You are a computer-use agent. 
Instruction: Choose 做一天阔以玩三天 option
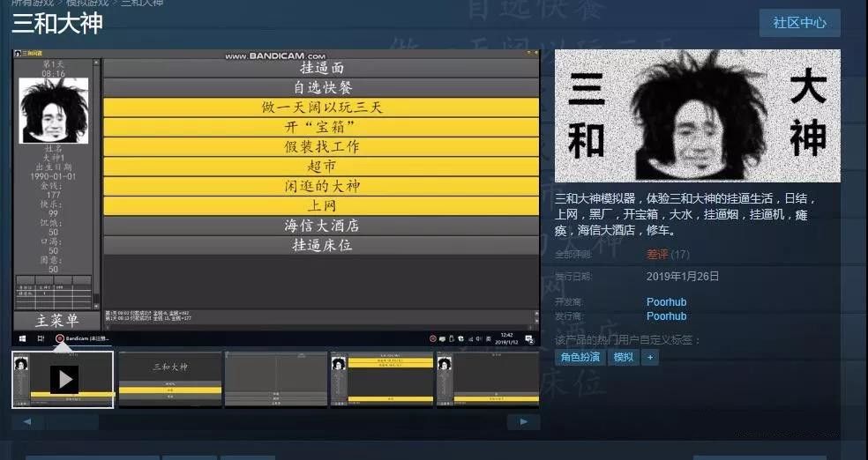click(321, 108)
